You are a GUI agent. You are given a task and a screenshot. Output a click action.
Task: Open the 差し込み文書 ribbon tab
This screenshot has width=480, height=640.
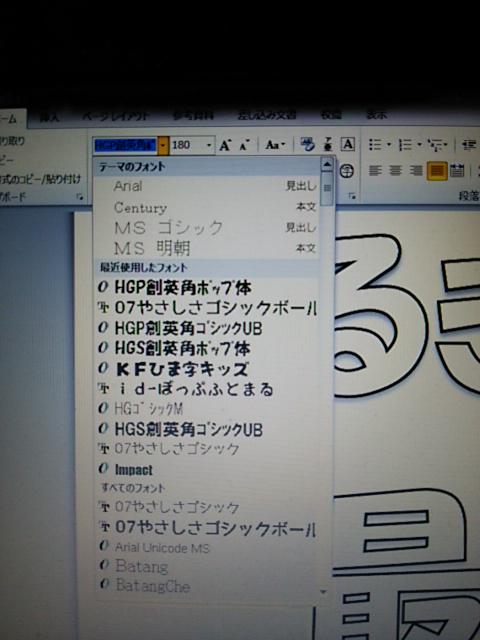tap(267, 116)
